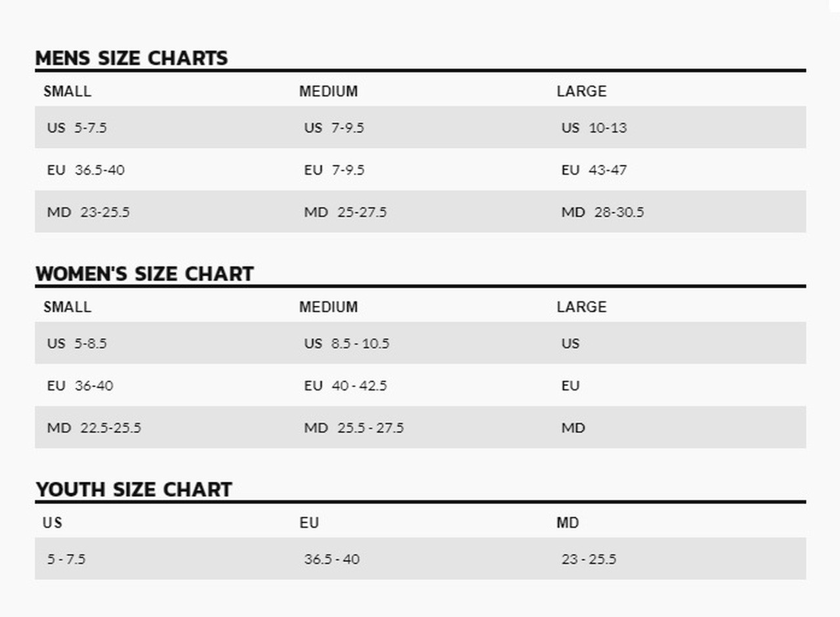Select the women's medium EU 40 - 42.5 cell
The image size is (840, 617).
345,385
